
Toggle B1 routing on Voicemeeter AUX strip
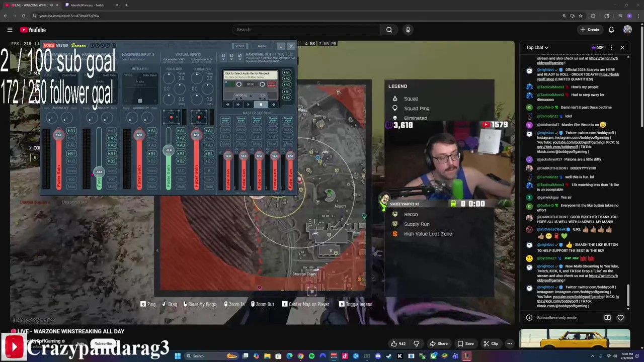pyautogui.click(x=209, y=153)
